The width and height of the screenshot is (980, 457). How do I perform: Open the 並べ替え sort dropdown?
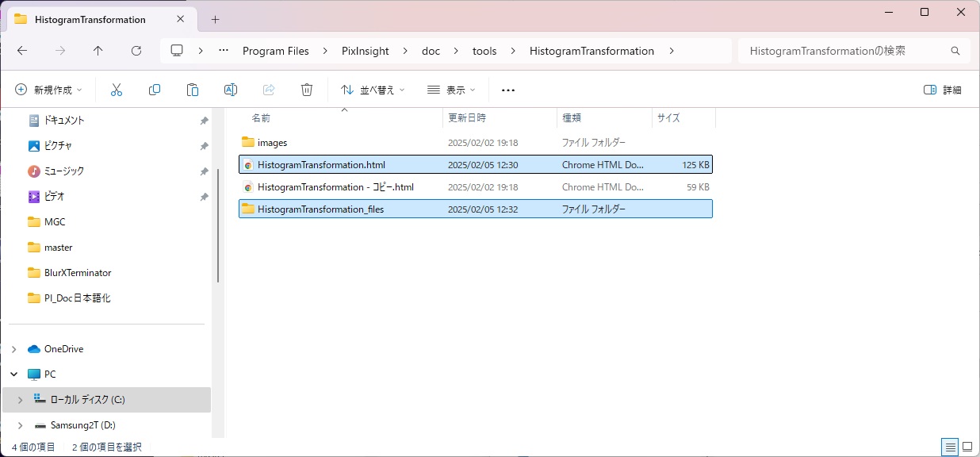click(373, 90)
